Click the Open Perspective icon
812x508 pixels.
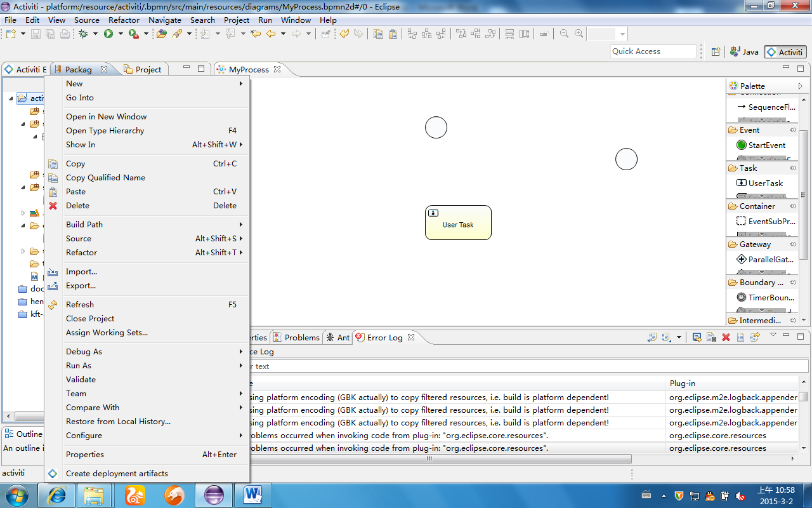pos(716,52)
